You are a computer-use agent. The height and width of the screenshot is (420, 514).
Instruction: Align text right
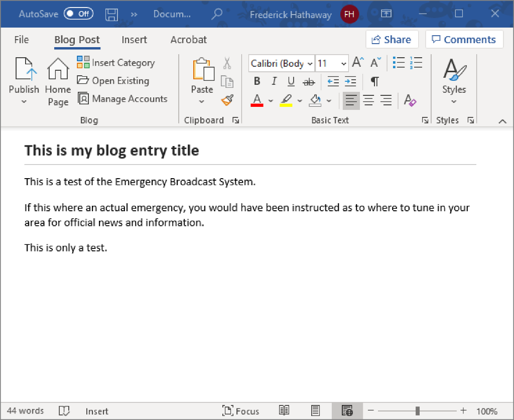(386, 100)
